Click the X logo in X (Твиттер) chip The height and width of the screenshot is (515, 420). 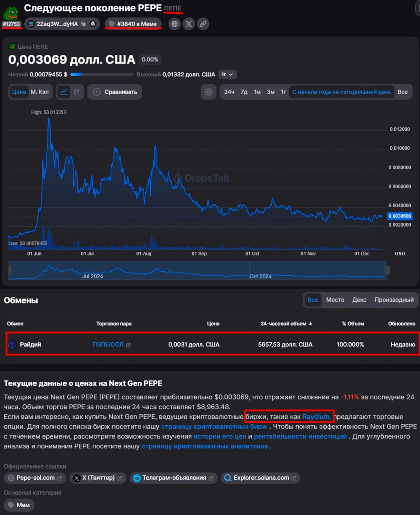click(77, 478)
